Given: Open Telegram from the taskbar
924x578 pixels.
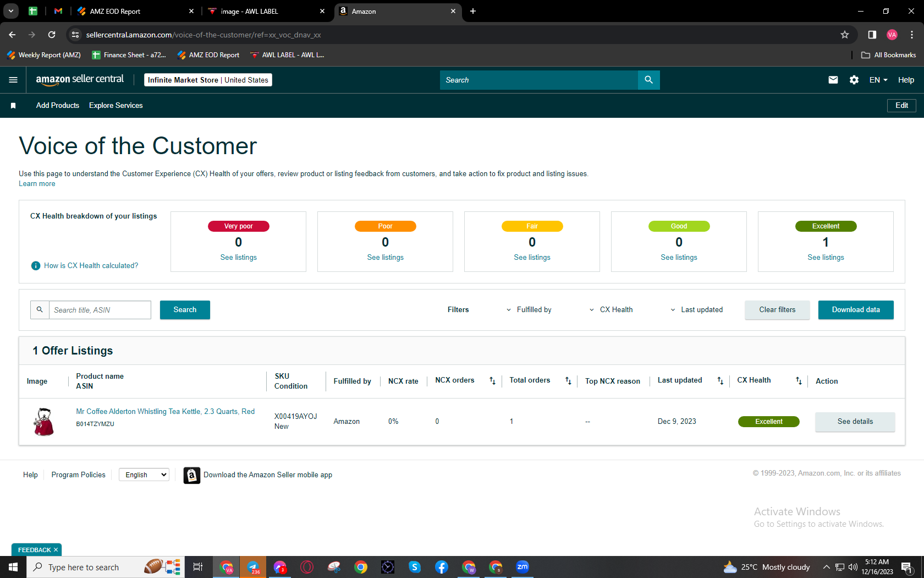Looking at the screenshot, I should (x=253, y=567).
